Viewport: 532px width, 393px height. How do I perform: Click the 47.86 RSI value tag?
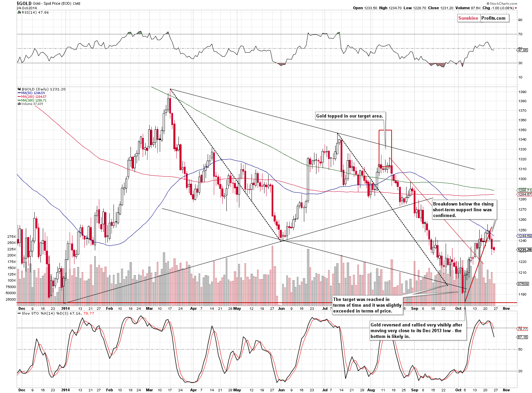(x=522, y=50)
